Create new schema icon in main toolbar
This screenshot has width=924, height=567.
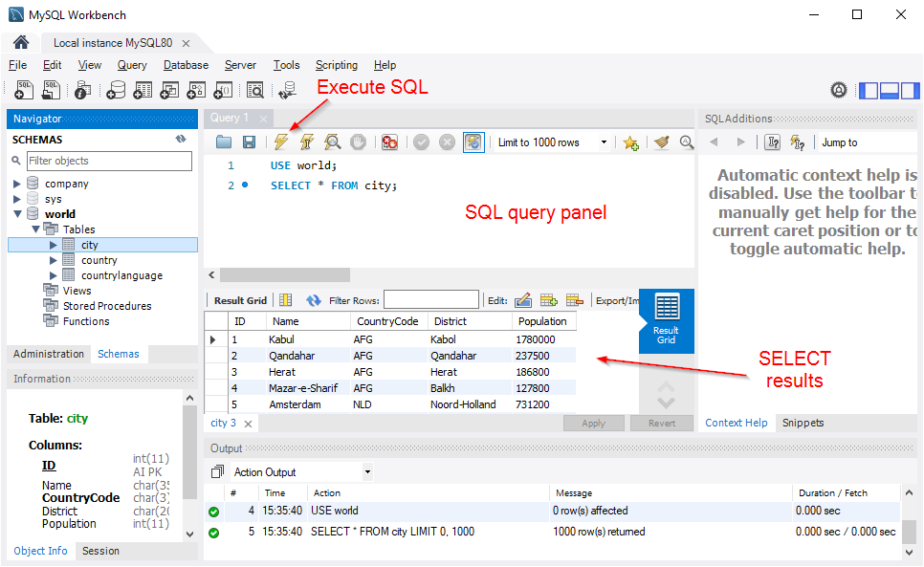(116, 90)
